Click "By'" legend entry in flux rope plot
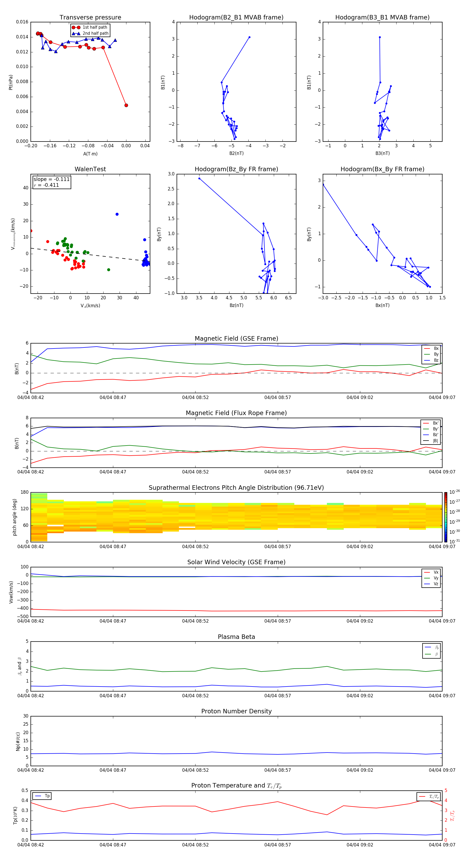 pos(431,429)
